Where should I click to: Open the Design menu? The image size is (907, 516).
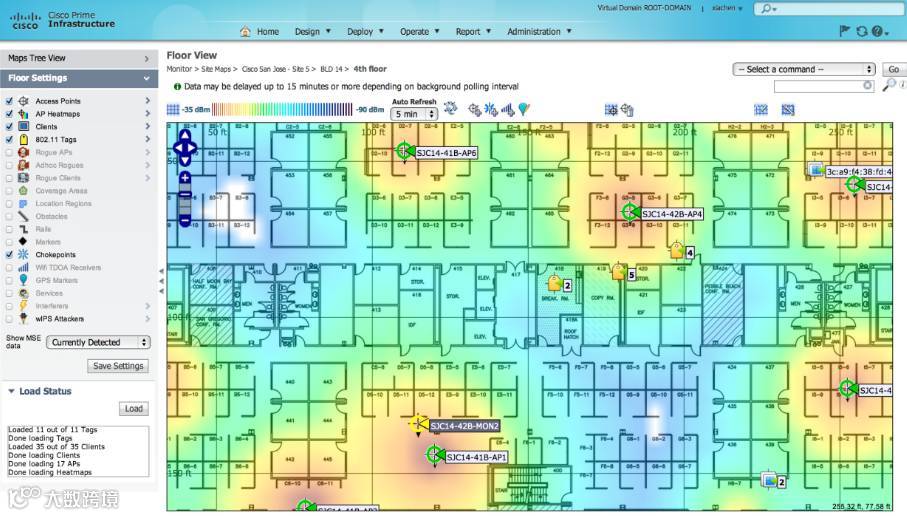(312, 31)
